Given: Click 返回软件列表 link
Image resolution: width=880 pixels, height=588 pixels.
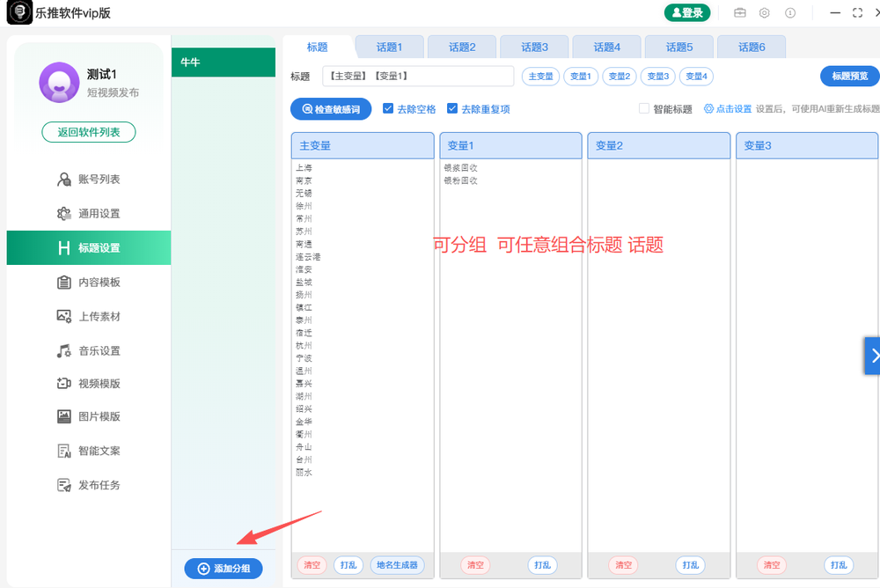Looking at the screenshot, I should 88,129.
